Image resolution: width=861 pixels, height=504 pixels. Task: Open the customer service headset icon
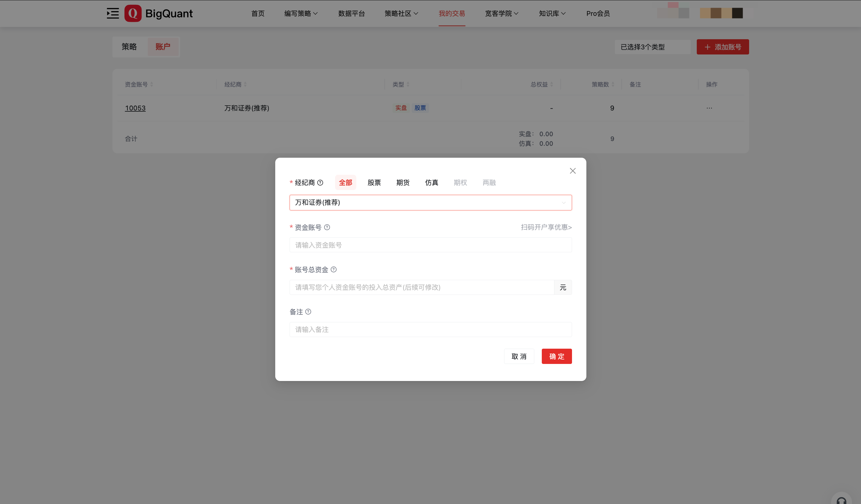(x=841, y=500)
